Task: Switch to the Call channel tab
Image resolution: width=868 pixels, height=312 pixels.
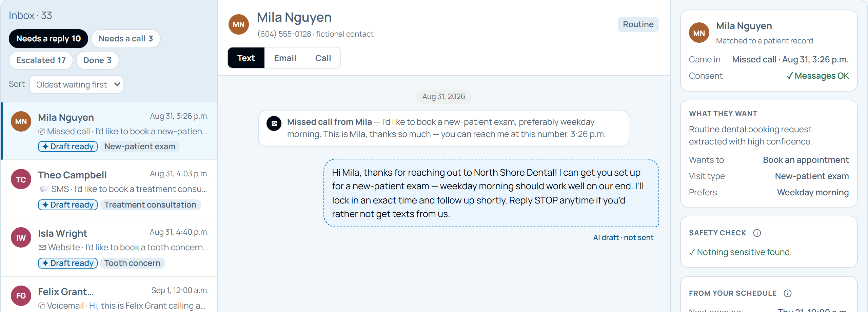Action: [x=323, y=58]
